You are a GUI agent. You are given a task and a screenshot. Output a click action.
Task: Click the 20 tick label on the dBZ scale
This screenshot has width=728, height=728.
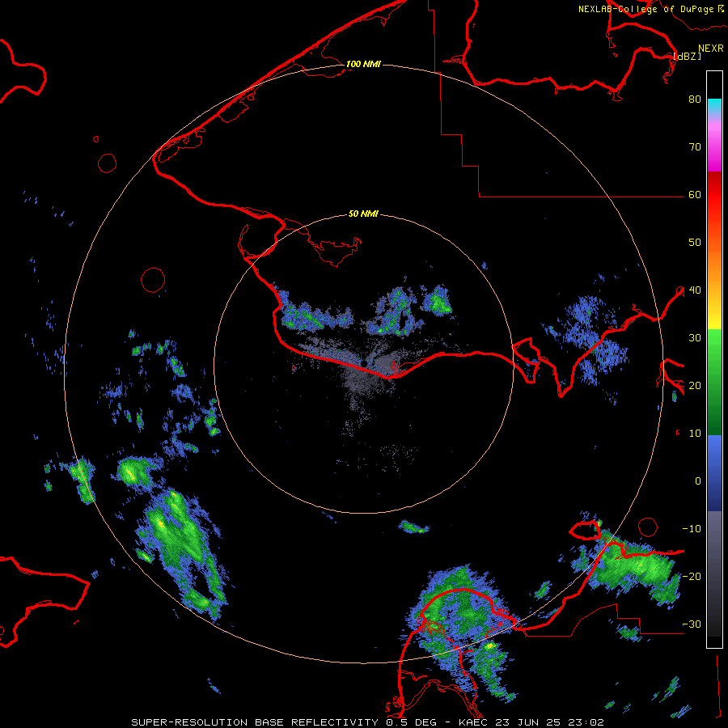(695, 386)
